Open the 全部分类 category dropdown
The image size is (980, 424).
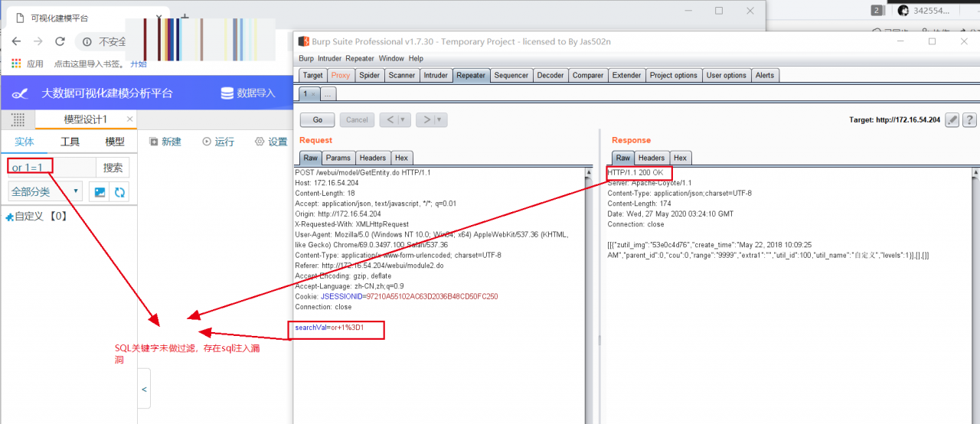coord(45,192)
